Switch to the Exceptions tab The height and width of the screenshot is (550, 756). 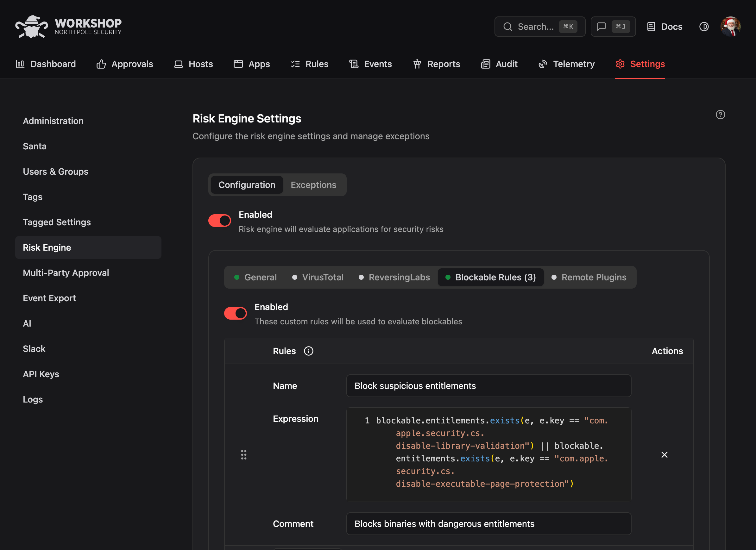pos(313,185)
